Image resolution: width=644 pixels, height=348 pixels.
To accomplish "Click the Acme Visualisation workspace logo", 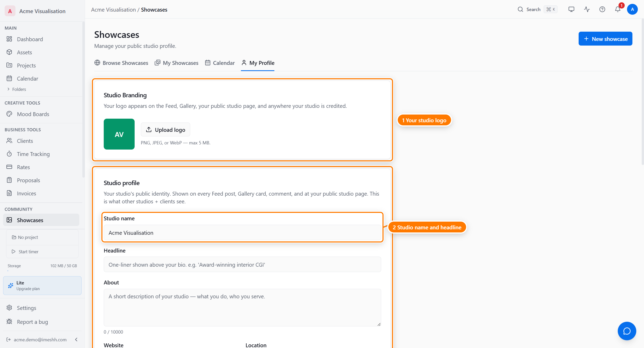I will pos(10,11).
